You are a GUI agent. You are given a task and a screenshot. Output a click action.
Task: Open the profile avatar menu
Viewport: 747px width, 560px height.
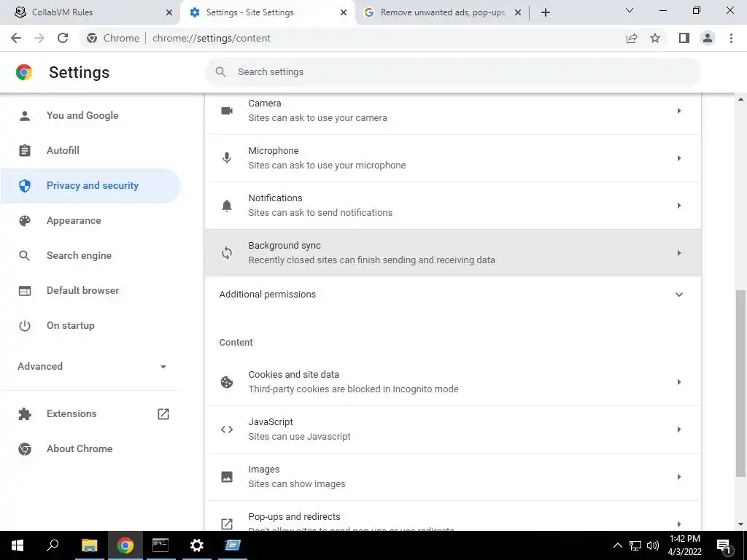pos(708,38)
